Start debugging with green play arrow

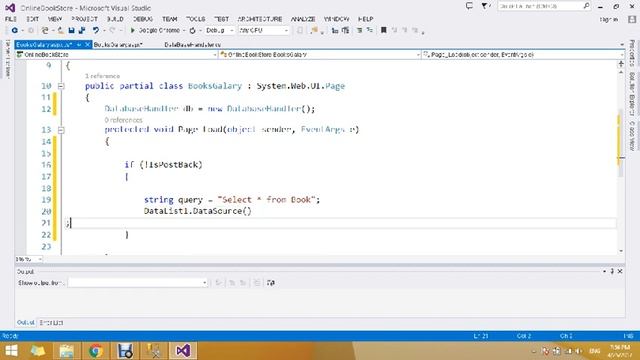[132, 31]
